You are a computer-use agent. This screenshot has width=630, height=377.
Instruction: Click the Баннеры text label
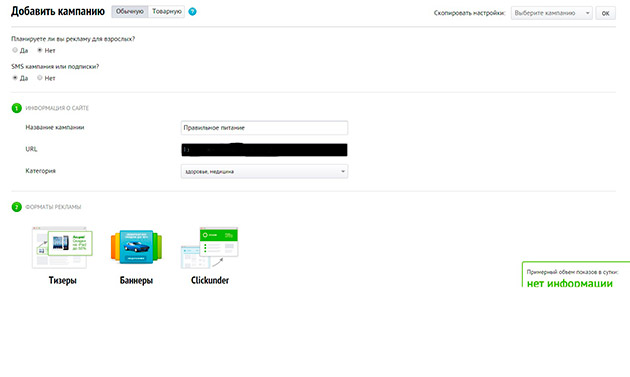tap(136, 280)
